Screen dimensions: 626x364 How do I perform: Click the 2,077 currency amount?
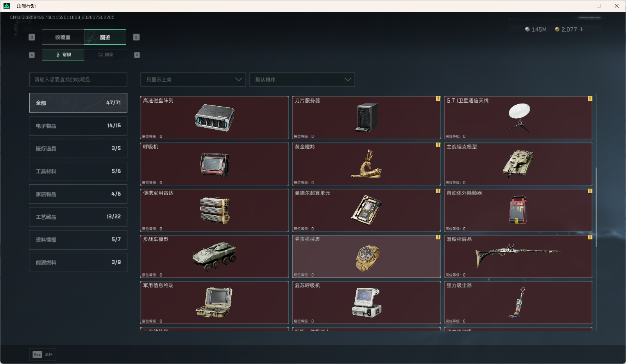(x=569, y=29)
